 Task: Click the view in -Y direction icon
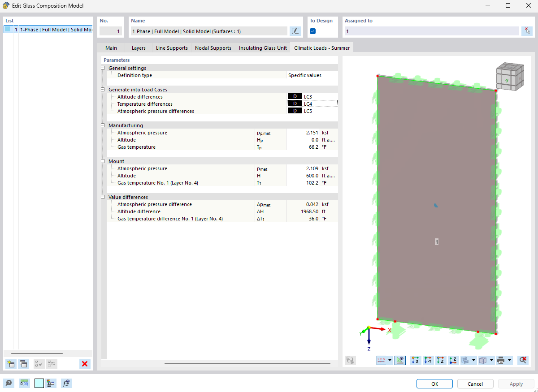point(428,360)
